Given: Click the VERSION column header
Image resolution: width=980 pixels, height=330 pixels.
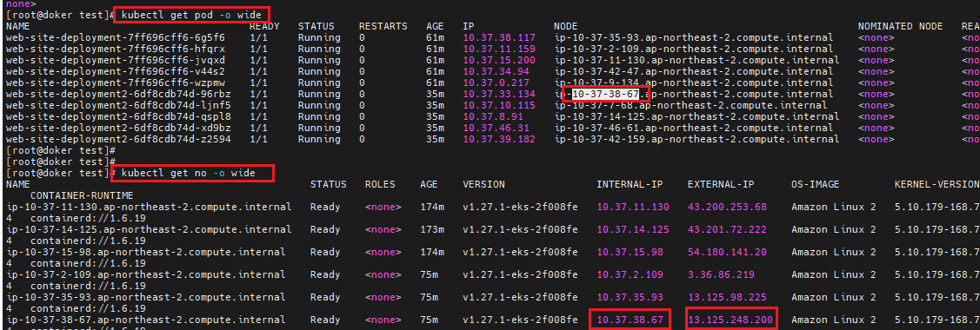Looking at the screenshot, I should 483,185.
